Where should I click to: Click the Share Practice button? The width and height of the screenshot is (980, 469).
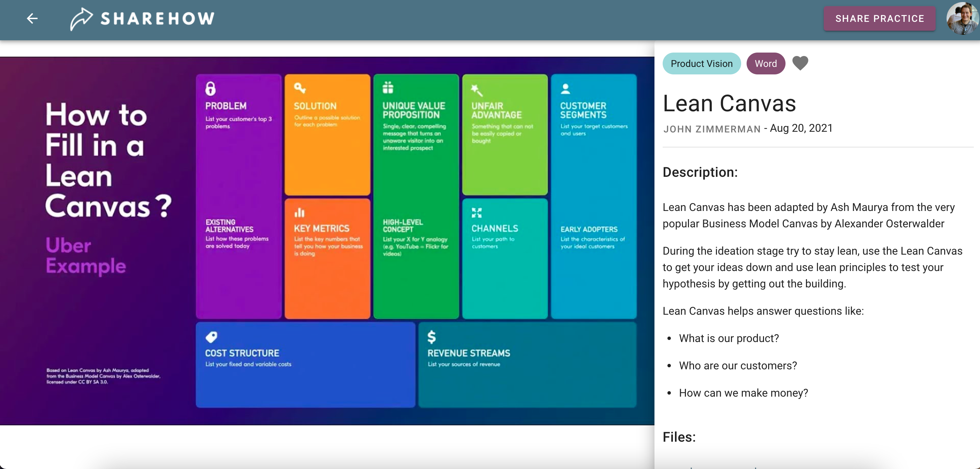click(879, 18)
